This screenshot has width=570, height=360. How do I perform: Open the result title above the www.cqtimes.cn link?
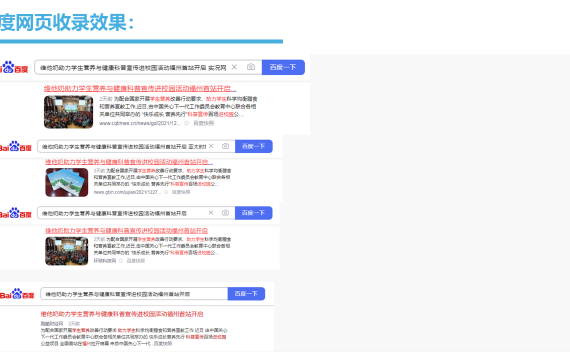(x=140, y=88)
